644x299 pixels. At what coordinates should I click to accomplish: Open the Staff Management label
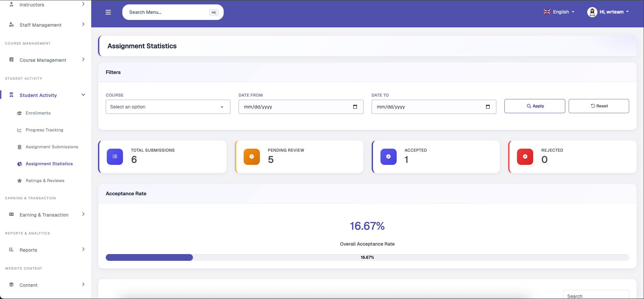pyautogui.click(x=41, y=25)
